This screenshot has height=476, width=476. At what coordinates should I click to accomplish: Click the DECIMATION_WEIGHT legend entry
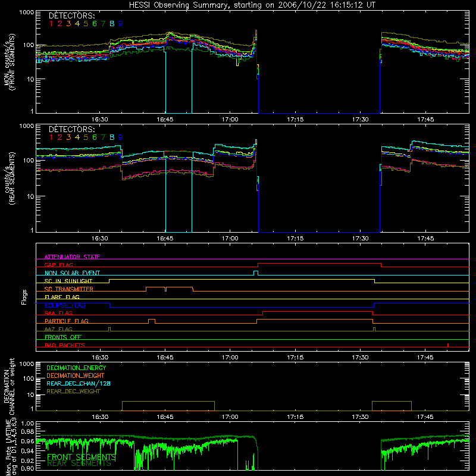click(76, 375)
